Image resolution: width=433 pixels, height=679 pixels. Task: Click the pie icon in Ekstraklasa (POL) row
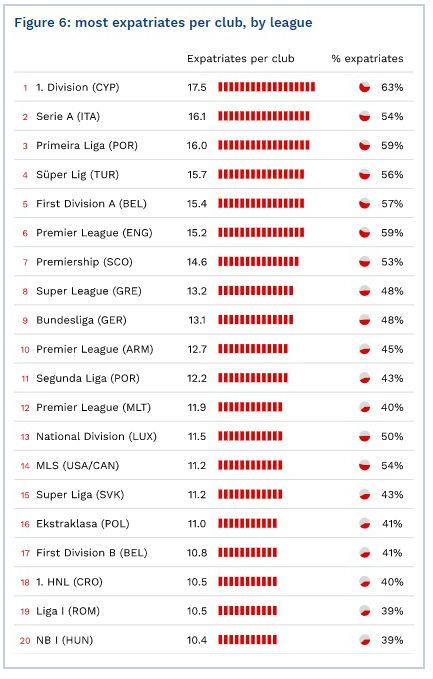(365, 524)
